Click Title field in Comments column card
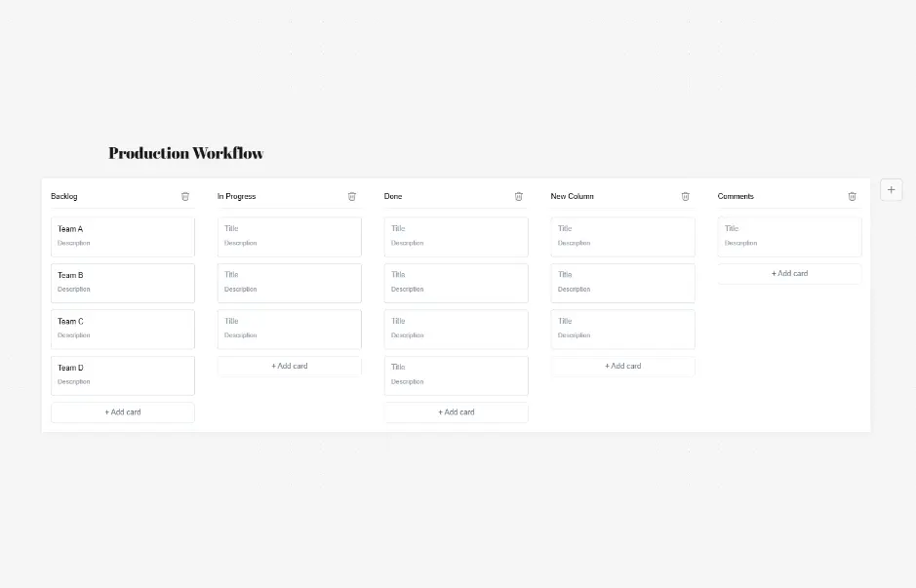 732,228
